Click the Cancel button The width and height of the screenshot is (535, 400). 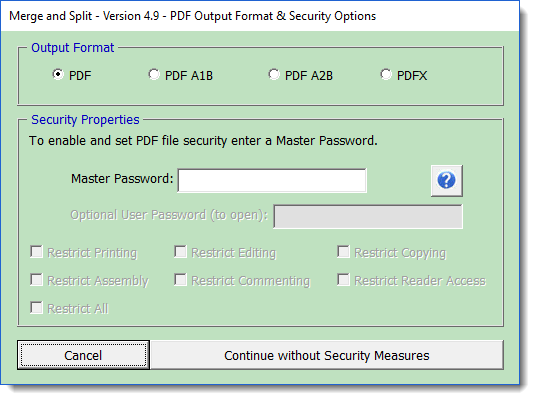pyautogui.click(x=83, y=355)
